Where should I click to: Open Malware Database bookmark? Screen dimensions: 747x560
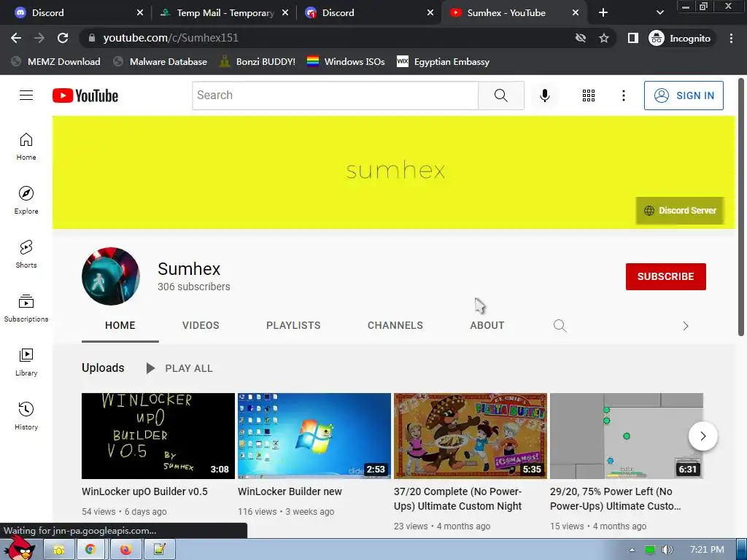(160, 62)
